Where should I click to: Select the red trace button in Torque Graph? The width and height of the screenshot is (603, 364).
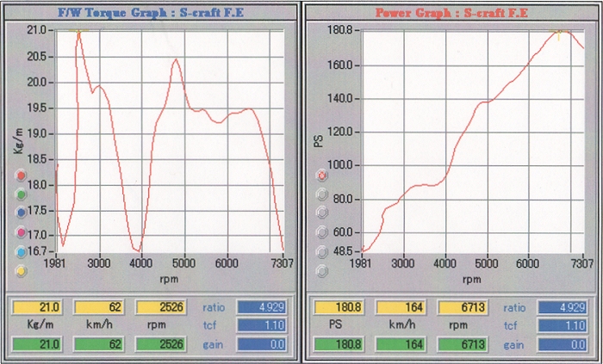point(22,176)
